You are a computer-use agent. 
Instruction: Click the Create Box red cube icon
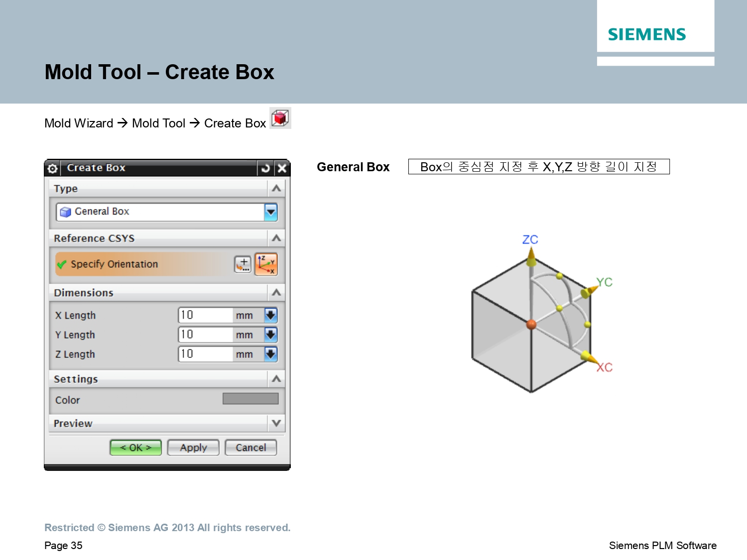pos(280,118)
